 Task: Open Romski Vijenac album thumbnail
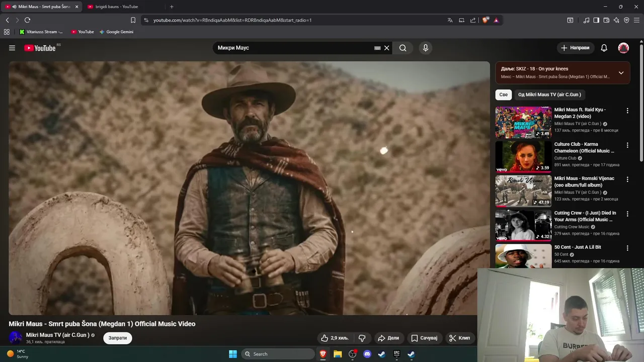pyautogui.click(x=523, y=191)
